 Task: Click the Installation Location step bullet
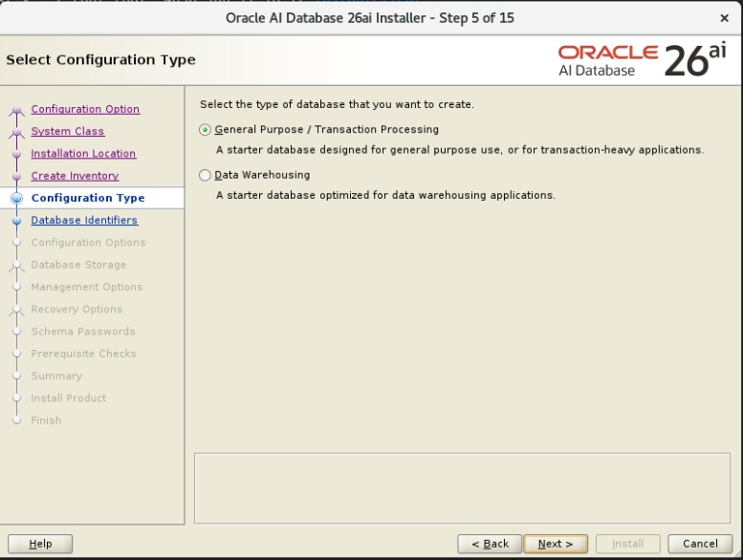pos(16,154)
